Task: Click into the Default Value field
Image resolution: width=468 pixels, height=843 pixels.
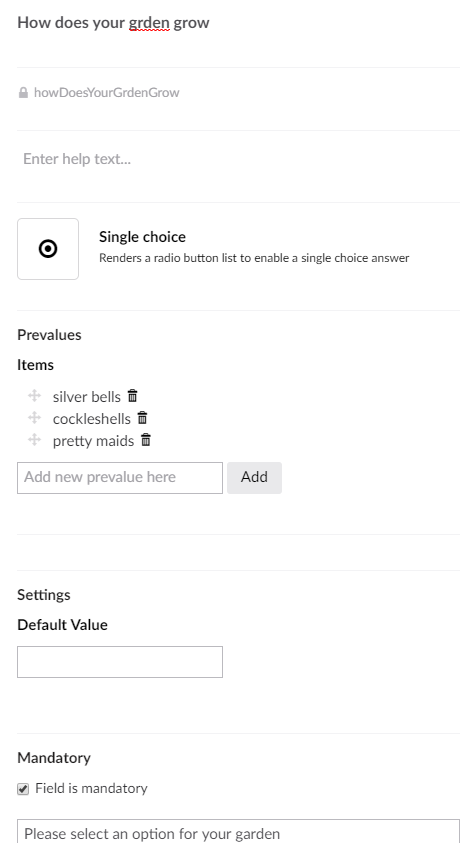Action: (x=120, y=662)
